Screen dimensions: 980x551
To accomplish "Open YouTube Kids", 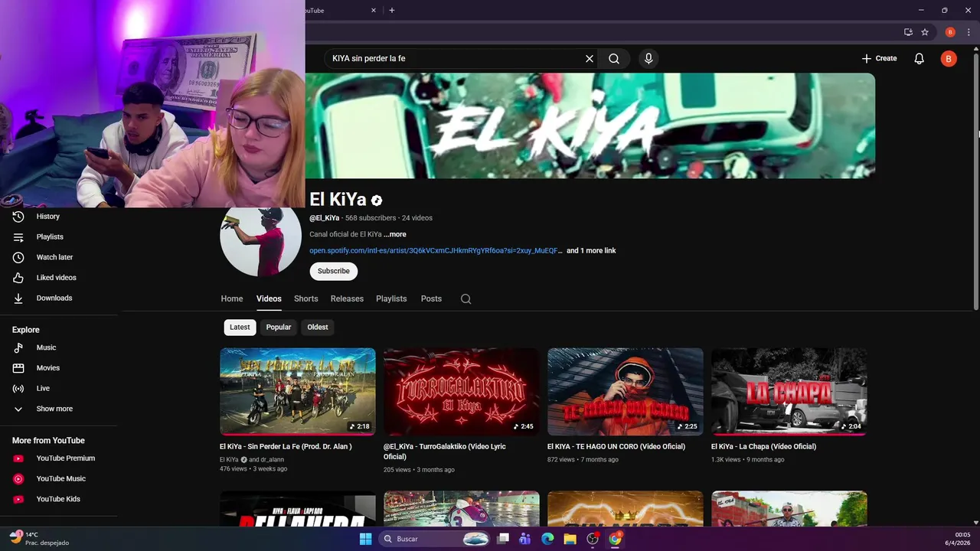I will 59,499.
